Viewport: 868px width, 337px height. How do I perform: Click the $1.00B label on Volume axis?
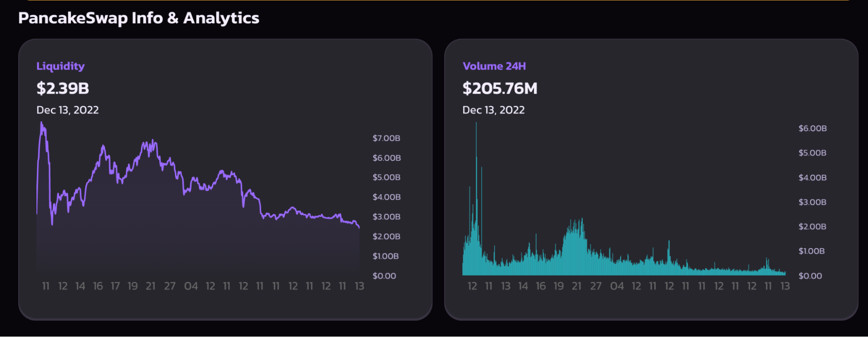(811, 251)
